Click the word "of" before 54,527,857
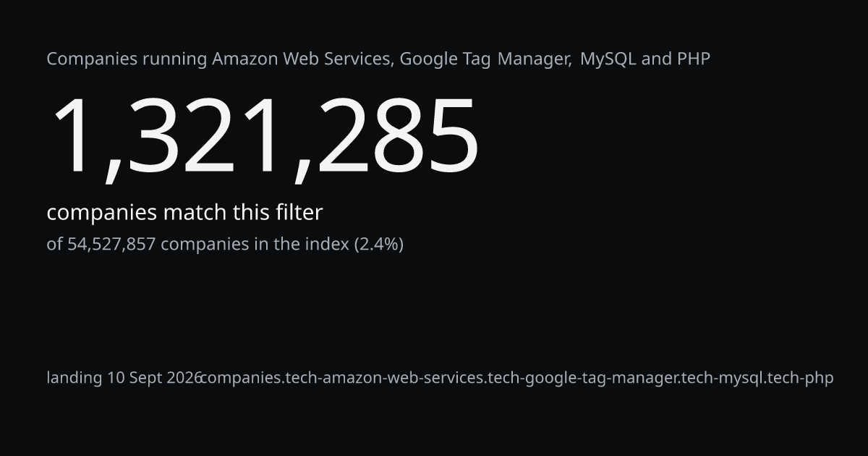This screenshot has width=868, height=456. click(x=55, y=244)
